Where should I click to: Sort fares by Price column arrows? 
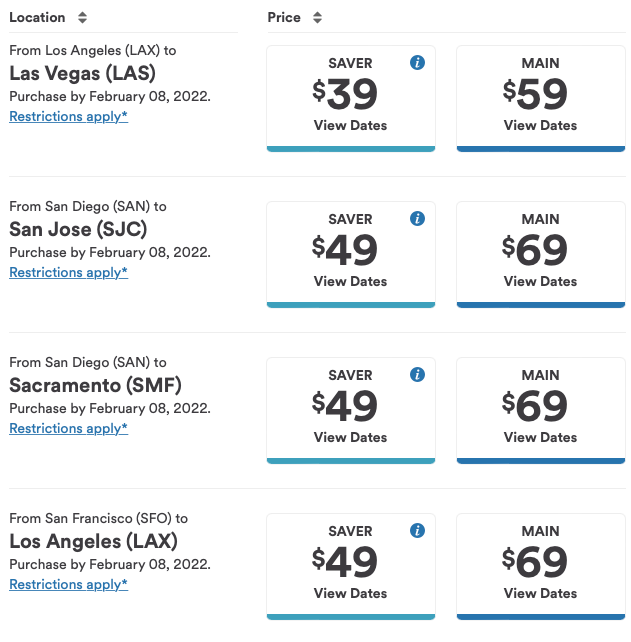point(317,18)
